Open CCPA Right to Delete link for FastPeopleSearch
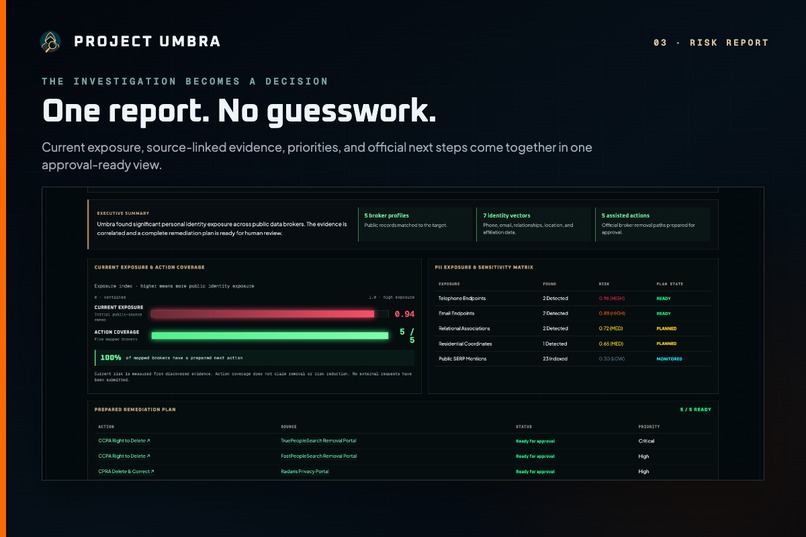 coord(124,456)
